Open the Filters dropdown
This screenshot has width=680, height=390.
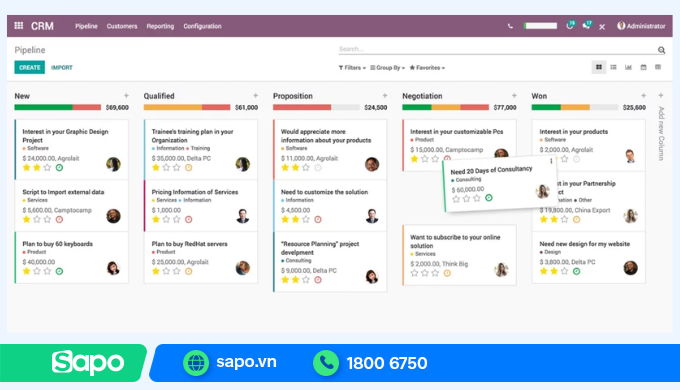pos(352,68)
